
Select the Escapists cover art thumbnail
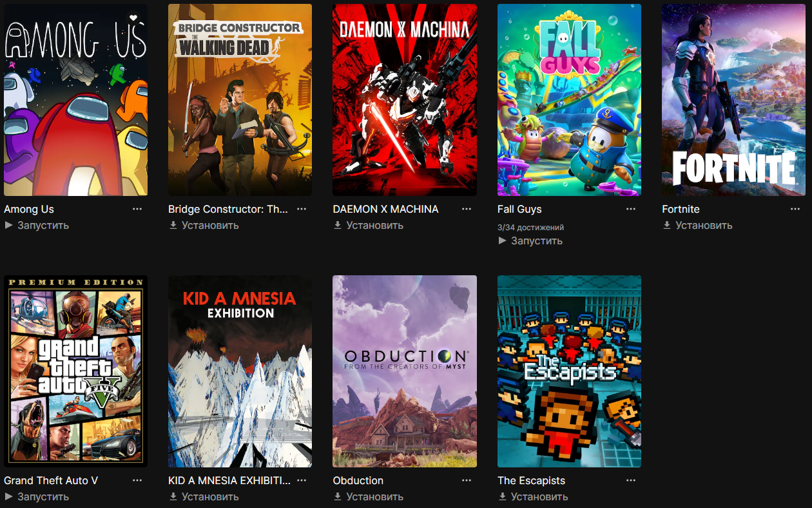click(x=569, y=371)
